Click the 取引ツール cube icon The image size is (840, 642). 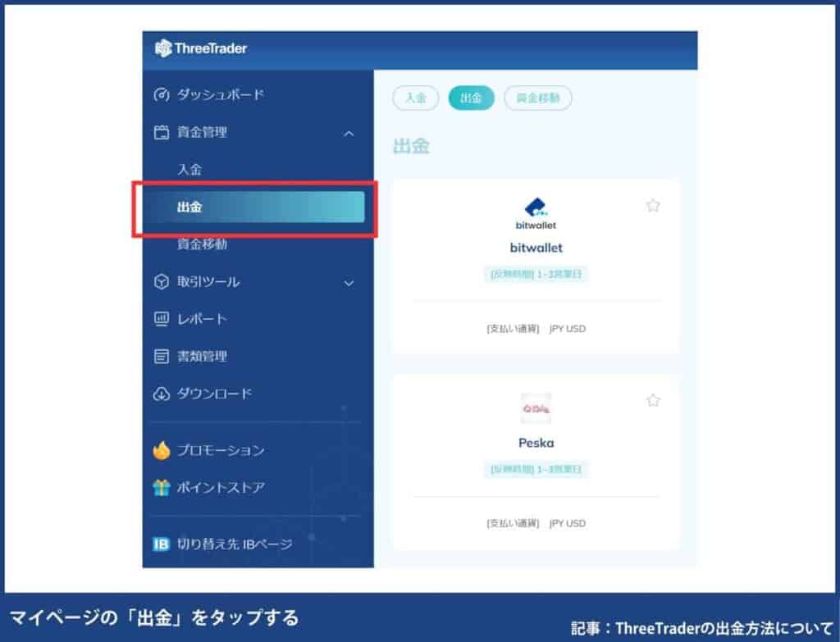pyautogui.click(x=162, y=282)
